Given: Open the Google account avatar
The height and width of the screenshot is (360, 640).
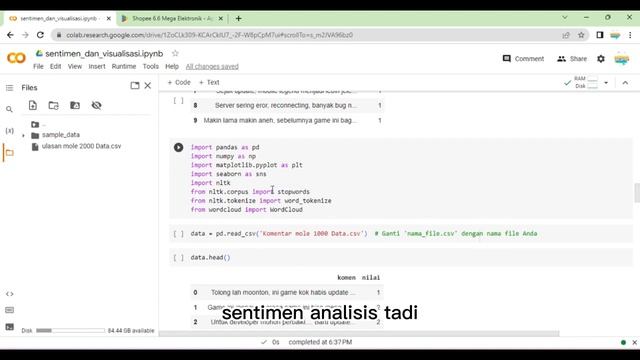Looking at the screenshot, I should 622,59.
